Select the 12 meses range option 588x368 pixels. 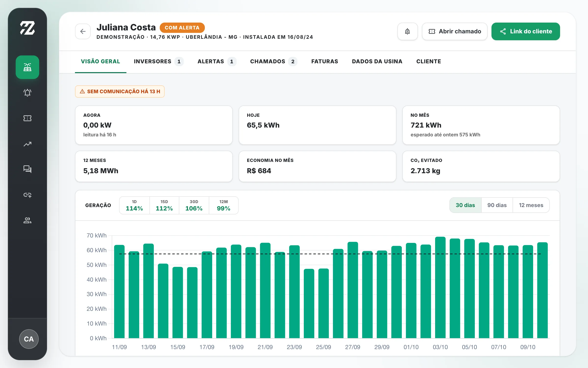coord(531,205)
